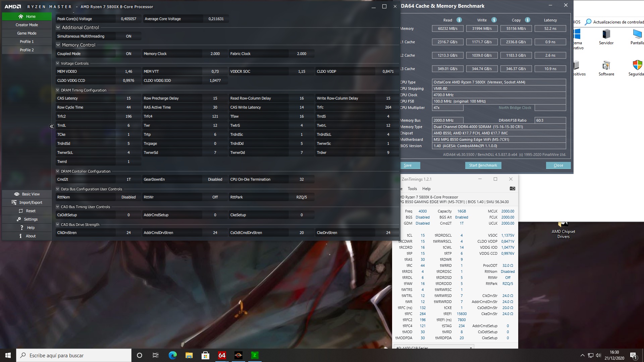Open Actualizaciones de controladores link

click(x=614, y=22)
